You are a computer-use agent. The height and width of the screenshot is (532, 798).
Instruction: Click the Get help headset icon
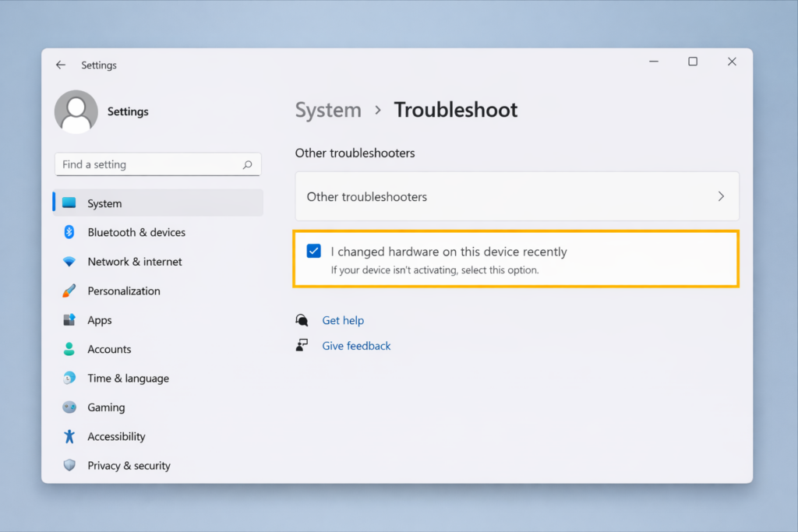click(x=302, y=319)
